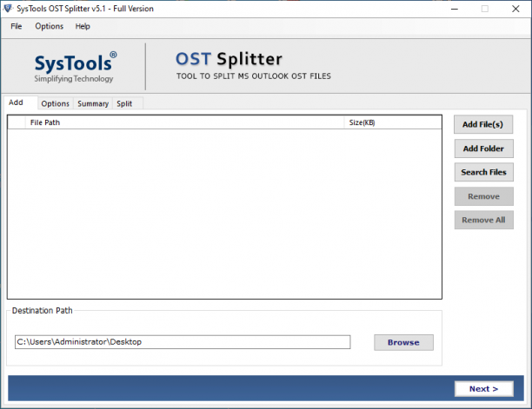Click the Add Folder button
The width and height of the screenshot is (532, 409).
point(483,148)
